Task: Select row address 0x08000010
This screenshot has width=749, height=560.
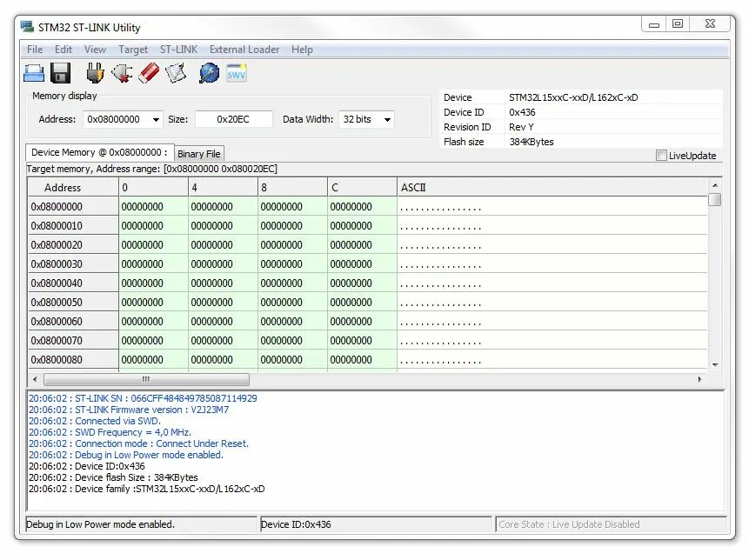Action: click(x=73, y=226)
